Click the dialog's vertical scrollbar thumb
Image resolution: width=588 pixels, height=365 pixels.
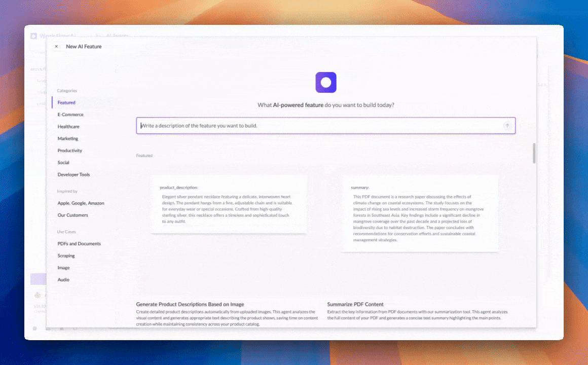534,153
